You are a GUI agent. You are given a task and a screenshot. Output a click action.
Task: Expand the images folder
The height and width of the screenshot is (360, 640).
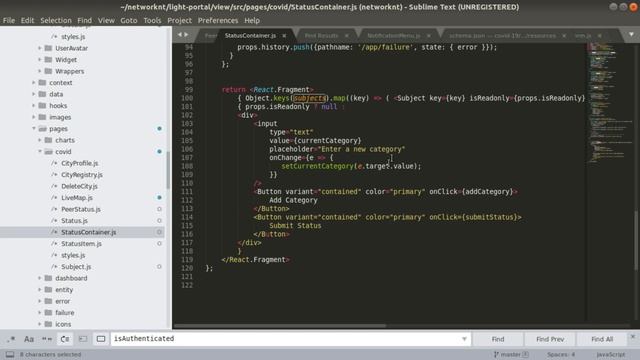[x=33, y=117]
